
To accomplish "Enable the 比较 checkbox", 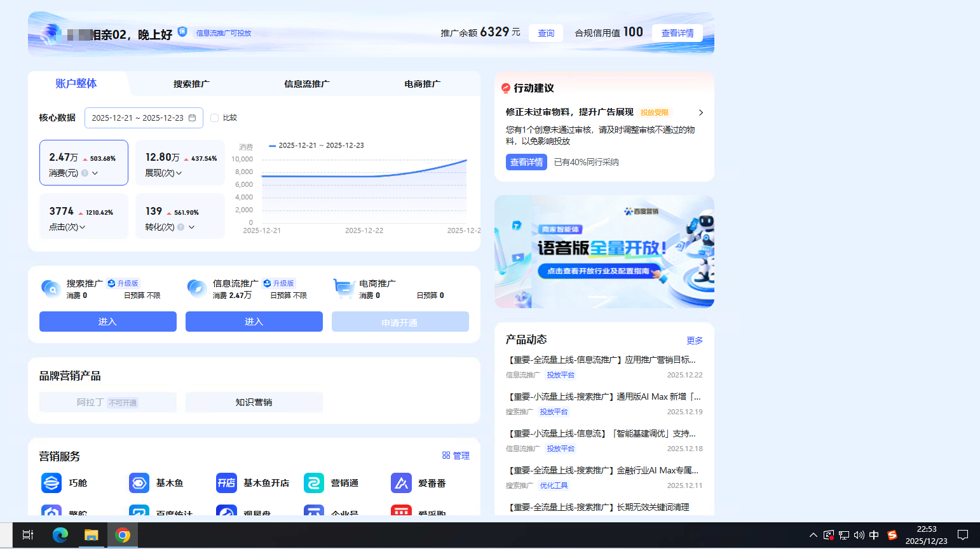I will pyautogui.click(x=214, y=118).
